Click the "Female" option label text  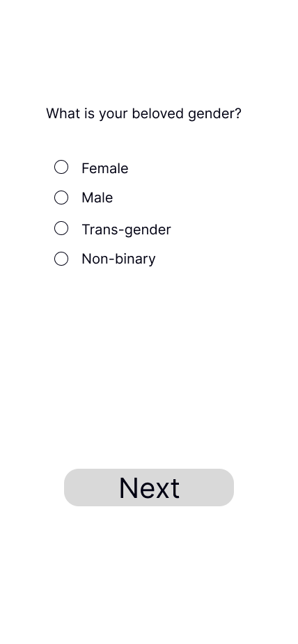pos(105,168)
